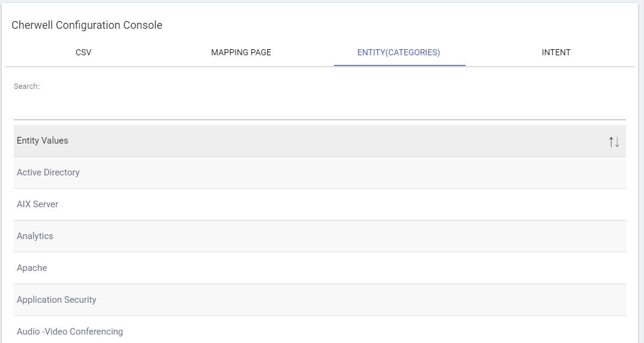This screenshot has width=644, height=343.
Task: Select the Apache entity value
Action: (32, 268)
